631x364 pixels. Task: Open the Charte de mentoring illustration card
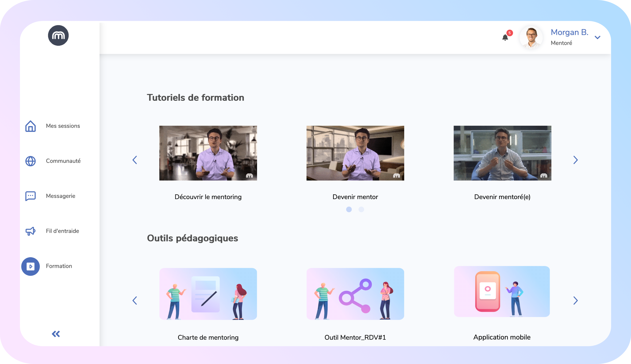(x=208, y=294)
